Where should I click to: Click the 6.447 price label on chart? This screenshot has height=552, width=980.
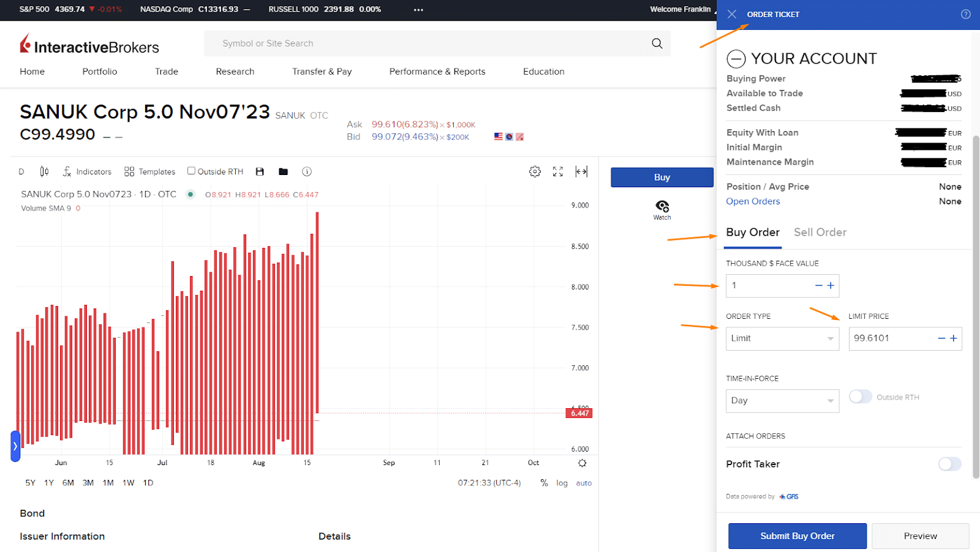579,413
